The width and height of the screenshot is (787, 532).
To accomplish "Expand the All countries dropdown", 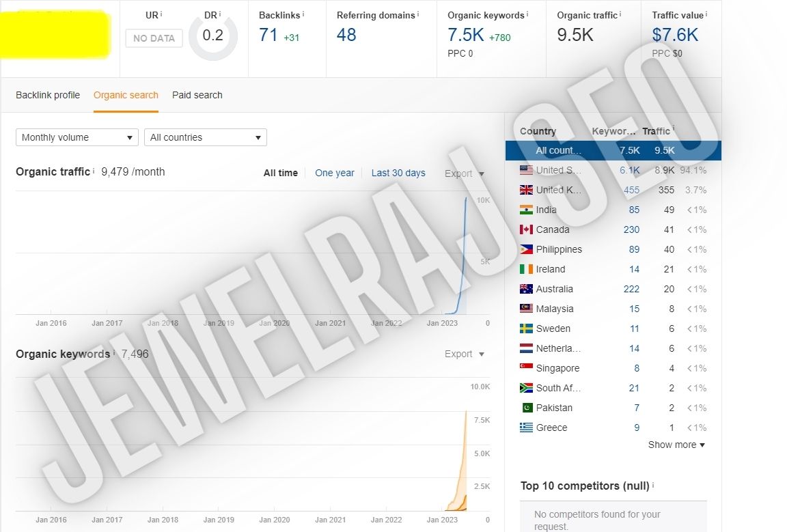I will [205, 137].
